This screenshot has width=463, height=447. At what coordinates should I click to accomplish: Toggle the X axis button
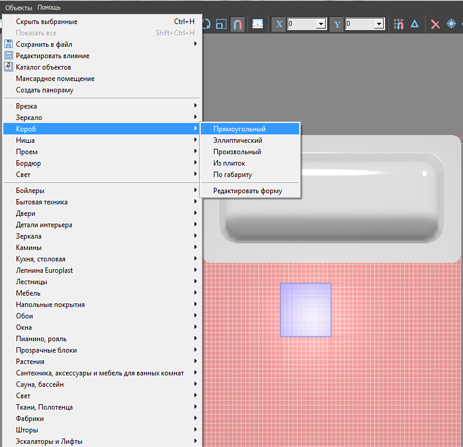[279, 24]
